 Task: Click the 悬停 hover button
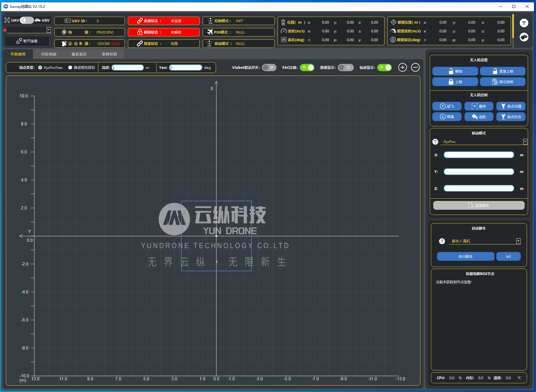click(x=479, y=106)
